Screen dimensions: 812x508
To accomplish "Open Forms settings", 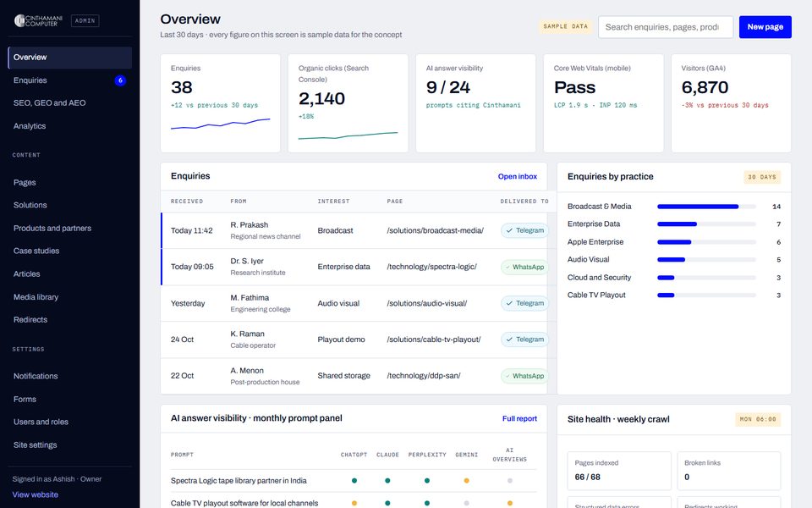I will [x=70, y=399].
